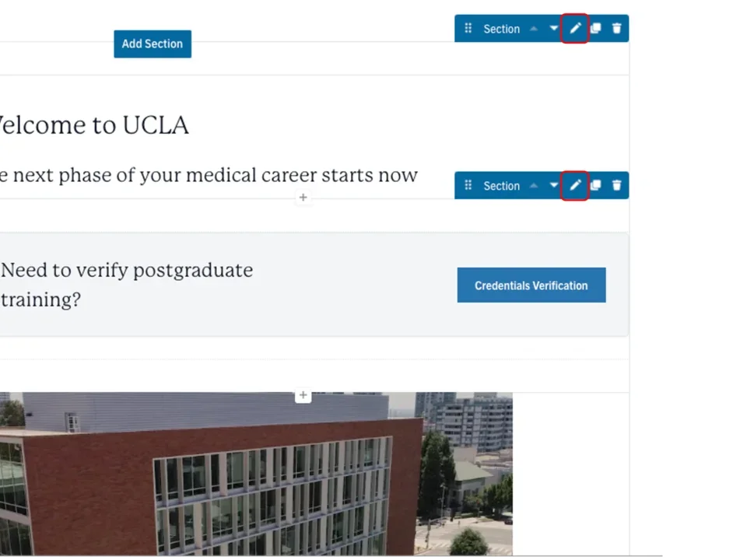The image size is (747, 560).
Task: Click the pencil edit icon in the Section toolbar above the Welcome heading
Action: point(575,29)
